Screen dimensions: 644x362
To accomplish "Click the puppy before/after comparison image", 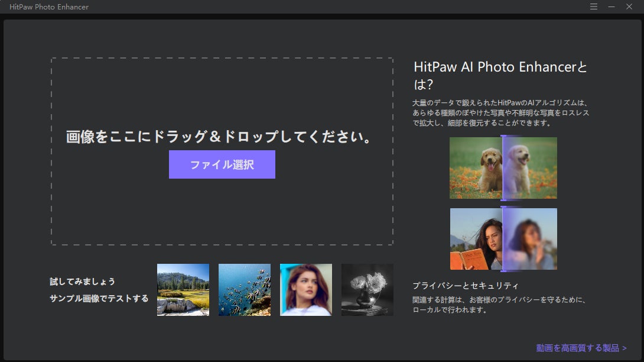I will [x=503, y=168].
